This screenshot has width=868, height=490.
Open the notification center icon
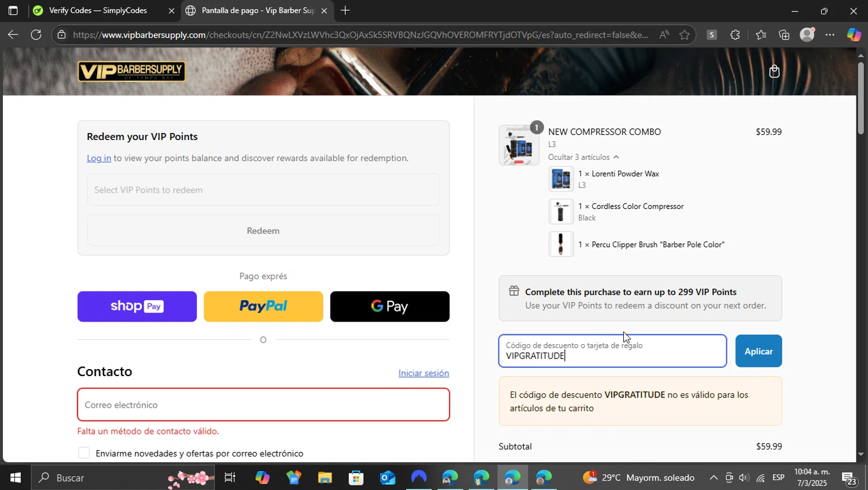click(849, 478)
